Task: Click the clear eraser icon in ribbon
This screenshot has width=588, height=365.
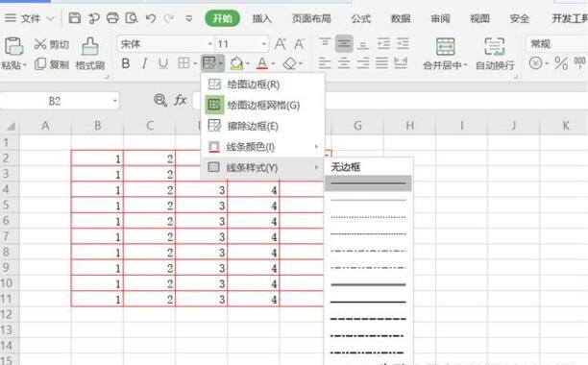Action: point(290,63)
